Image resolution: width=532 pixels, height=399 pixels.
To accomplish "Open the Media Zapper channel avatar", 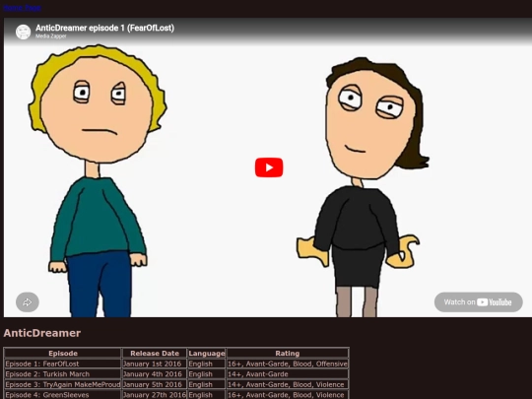I will 23,32.
